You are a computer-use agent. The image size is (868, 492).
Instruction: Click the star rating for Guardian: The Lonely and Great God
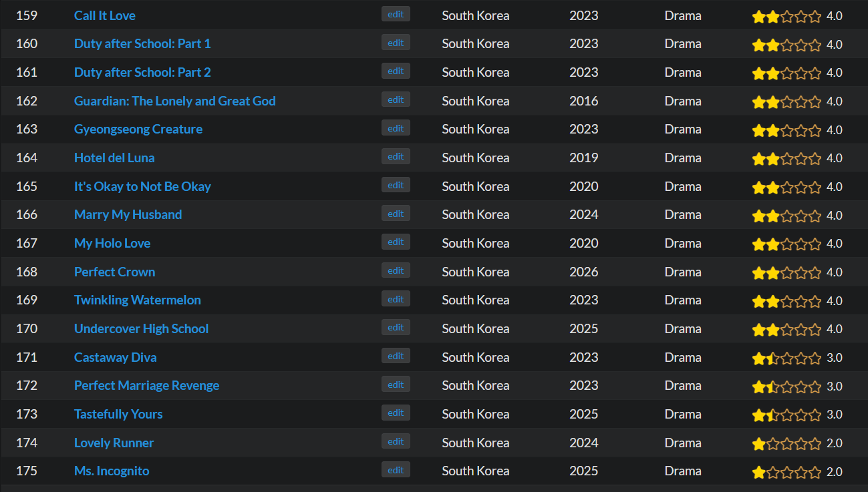786,101
